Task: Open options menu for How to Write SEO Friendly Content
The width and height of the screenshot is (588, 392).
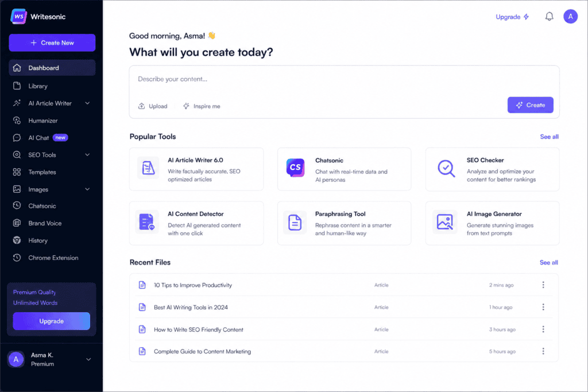Action: 543,329
